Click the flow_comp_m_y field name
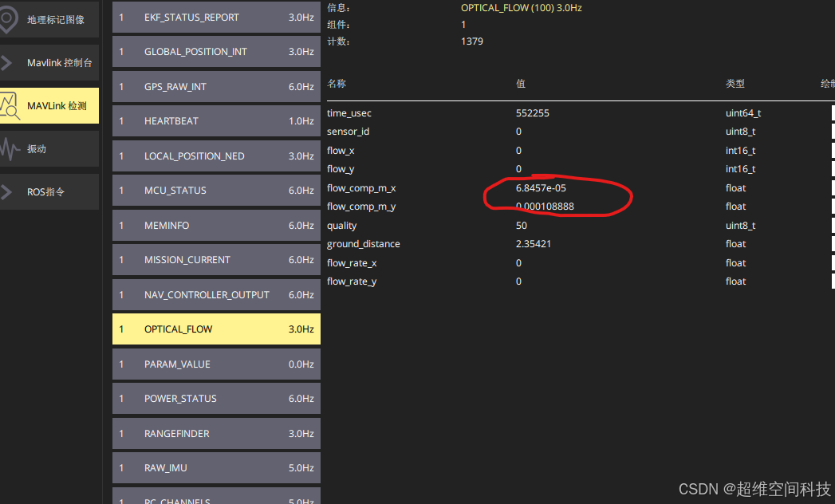The image size is (835, 504). (x=361, y=207)
